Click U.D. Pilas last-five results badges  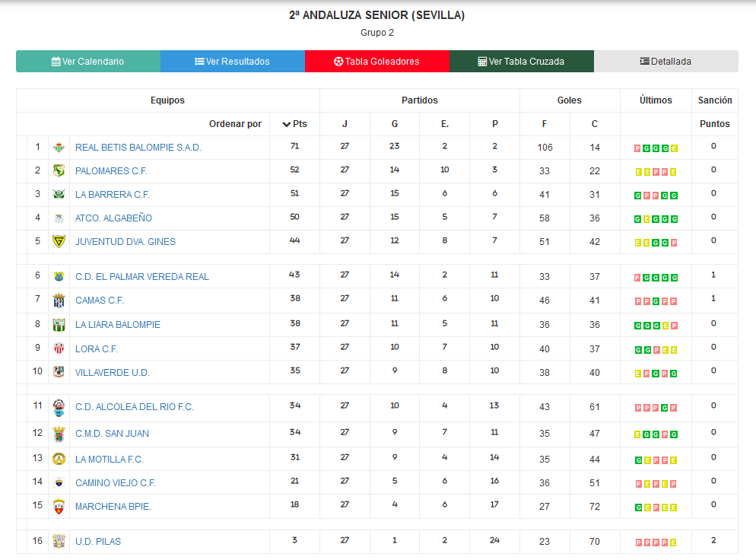click(x=656, y=542)
